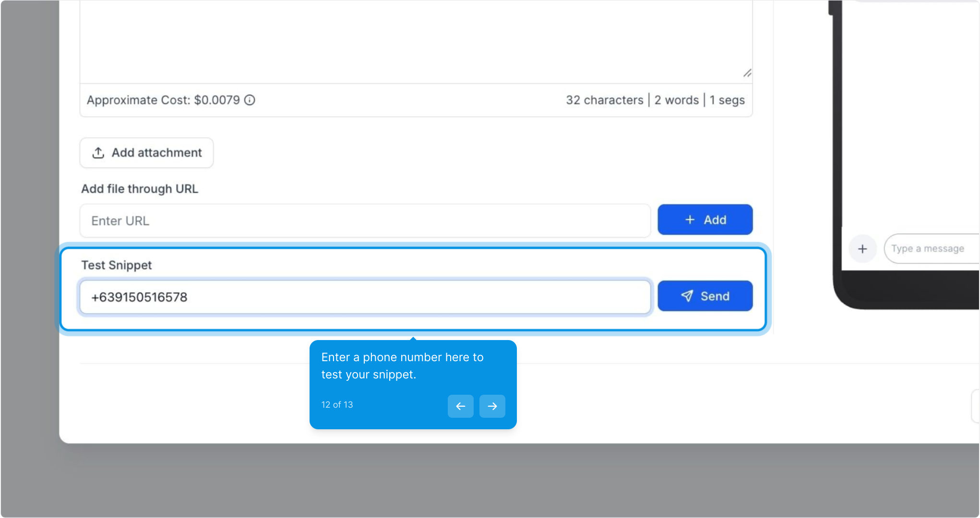980x518 pixels.
Task: Advance to next tour step arrow
Action: (492, 406)
